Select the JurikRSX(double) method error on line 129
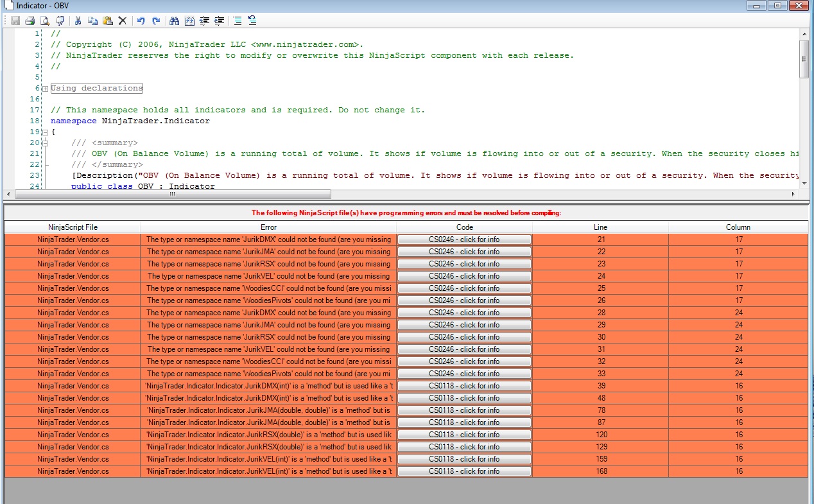814x504 pixels. tap(268, 447)
